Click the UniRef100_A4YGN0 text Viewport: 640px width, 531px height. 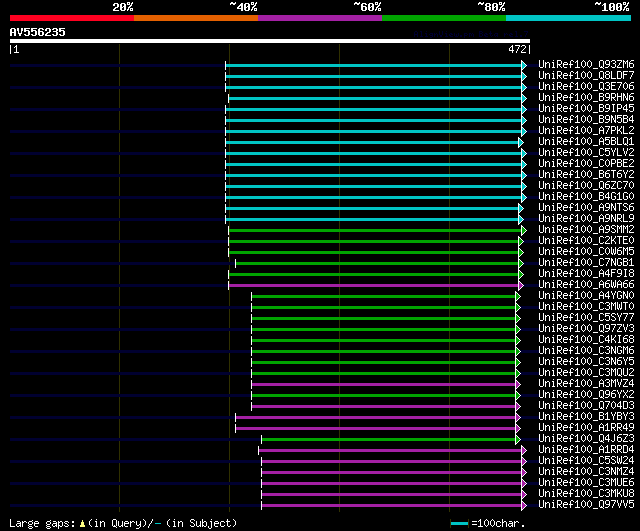click(x=586, y=296)
